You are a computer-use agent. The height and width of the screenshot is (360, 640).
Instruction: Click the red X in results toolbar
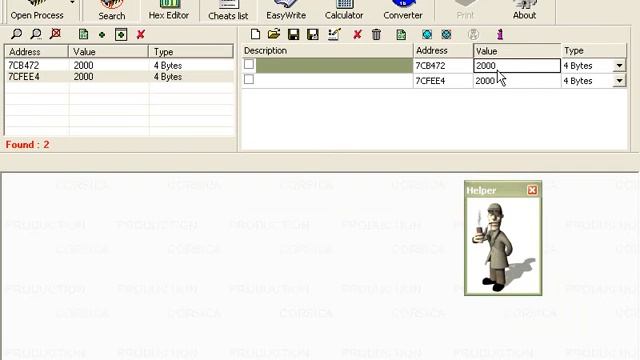point(141,35)
